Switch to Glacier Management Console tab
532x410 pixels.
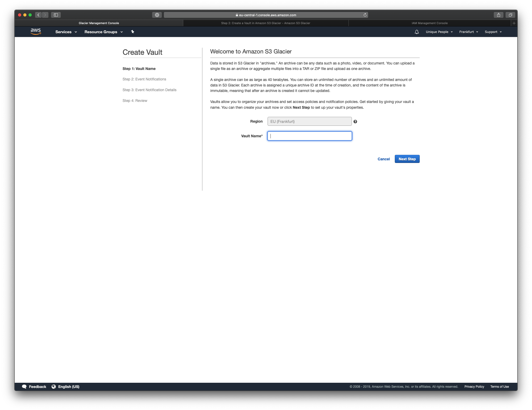[x=99, y=23]
